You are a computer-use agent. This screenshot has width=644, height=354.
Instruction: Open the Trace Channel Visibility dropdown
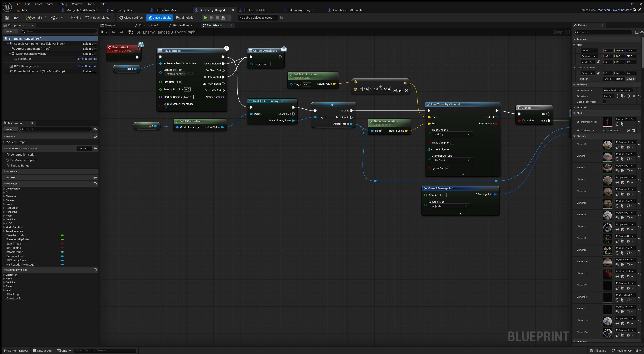click(x=452, y=134)
